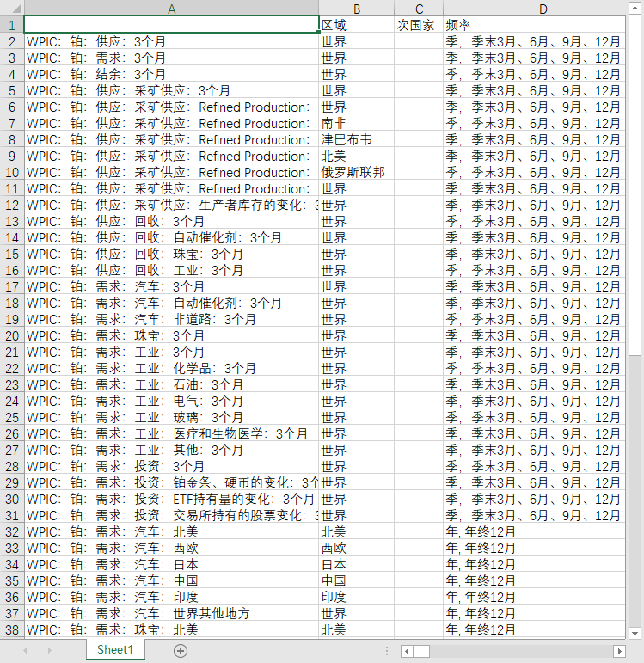Add a new sheet with plus icon
The width and height of the screenshot is (644, 663).
pos(181,651)
